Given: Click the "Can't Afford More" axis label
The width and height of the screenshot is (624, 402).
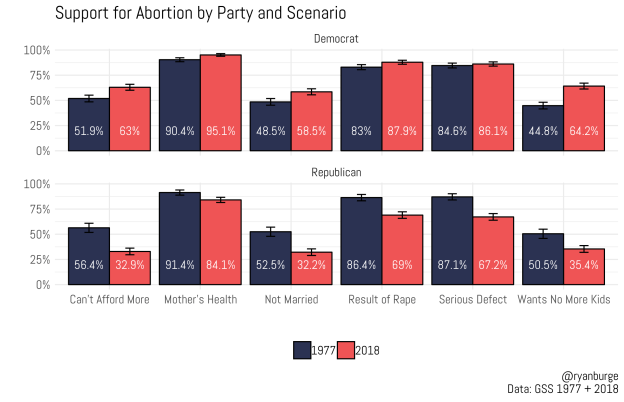Looking at the screenshot, I should pyautogui.click(x=109, y=299).
